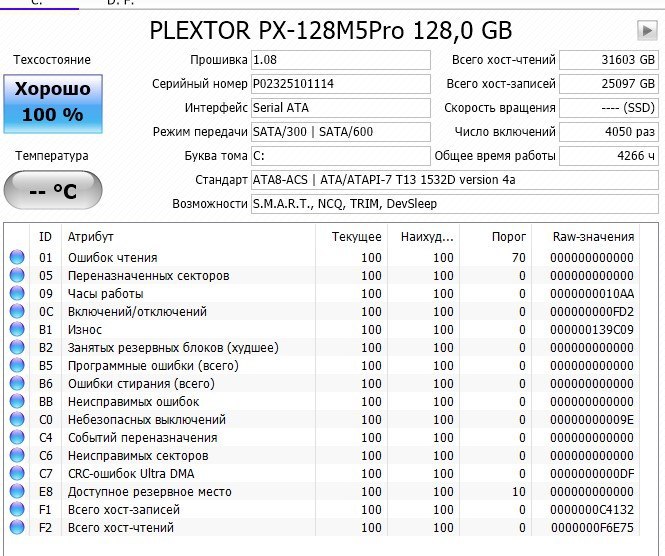Click the Порог column header
Viewport: 665px width, 556px height.
tap(496, 237)
